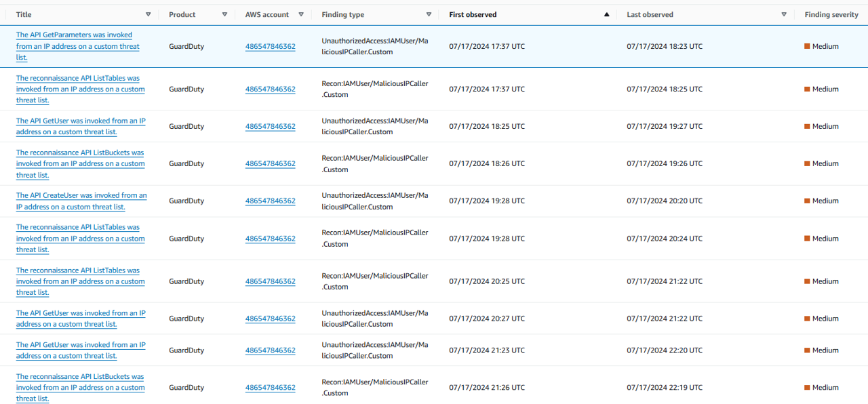Click the Product column sort arrow
Screen dimensions: 868x404
coord(224,14)
